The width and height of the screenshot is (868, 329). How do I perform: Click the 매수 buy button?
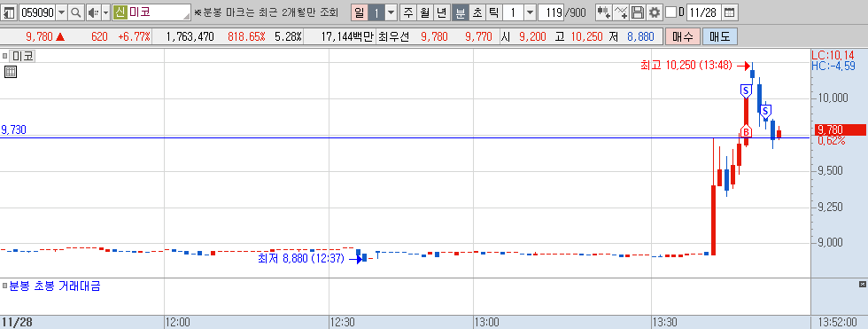coord(683,37)
